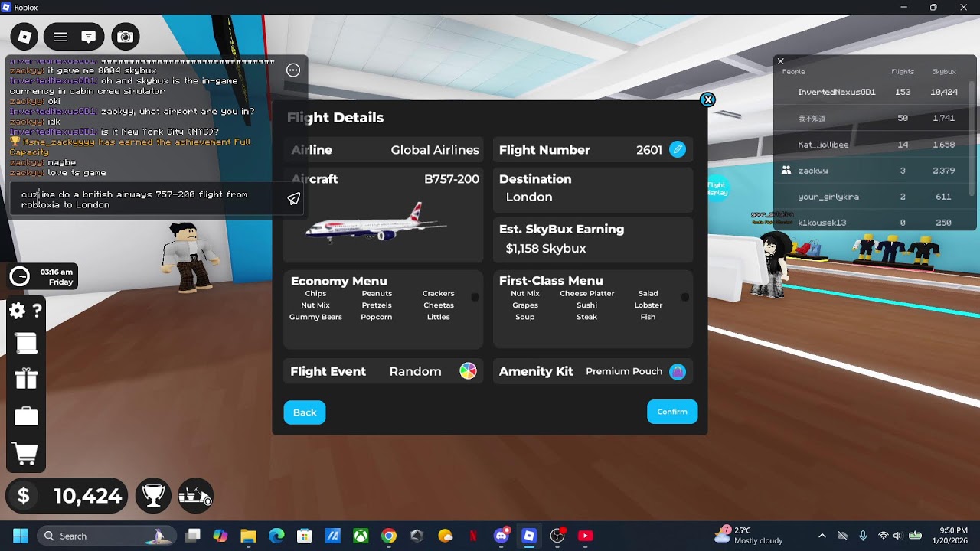Show hidden system tray icons
Viewport: 980px width, 551px height.
(822, 536)
